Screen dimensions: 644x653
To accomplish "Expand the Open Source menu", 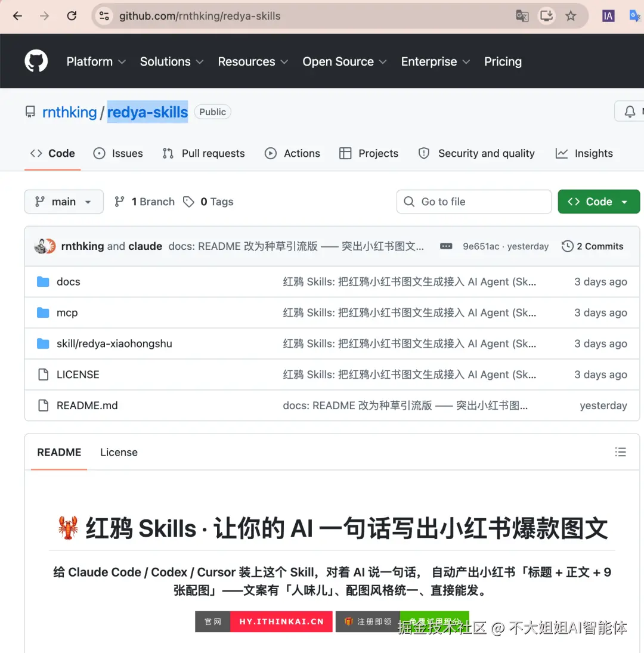I will 345,61.
